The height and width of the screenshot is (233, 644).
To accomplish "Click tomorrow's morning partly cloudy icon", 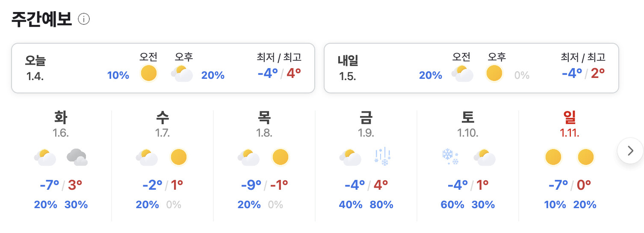I will 463,74.
